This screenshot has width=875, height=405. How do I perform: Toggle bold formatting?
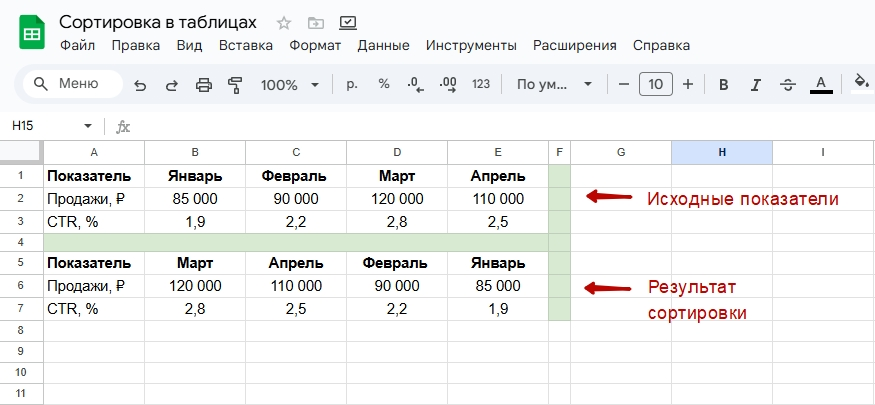(724, 85)
